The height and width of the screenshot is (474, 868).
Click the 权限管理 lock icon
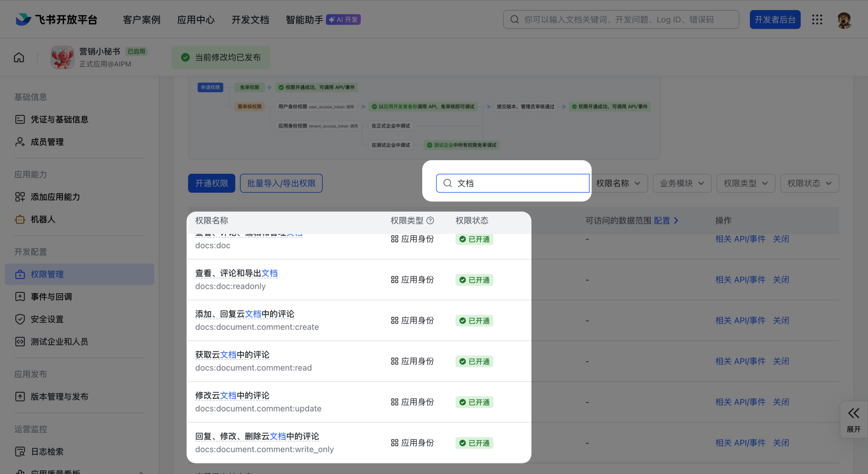(20, 274)
